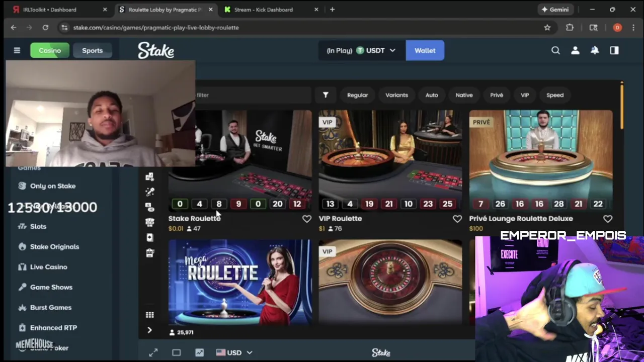Open Game Shows in sidebar
This screenshot has width=644, height=362.
click(51, 287)
